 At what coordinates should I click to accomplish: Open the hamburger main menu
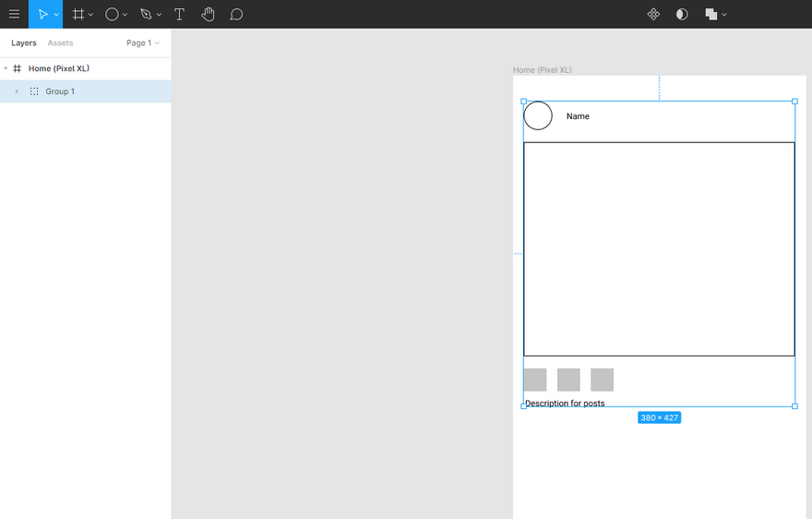14,14
